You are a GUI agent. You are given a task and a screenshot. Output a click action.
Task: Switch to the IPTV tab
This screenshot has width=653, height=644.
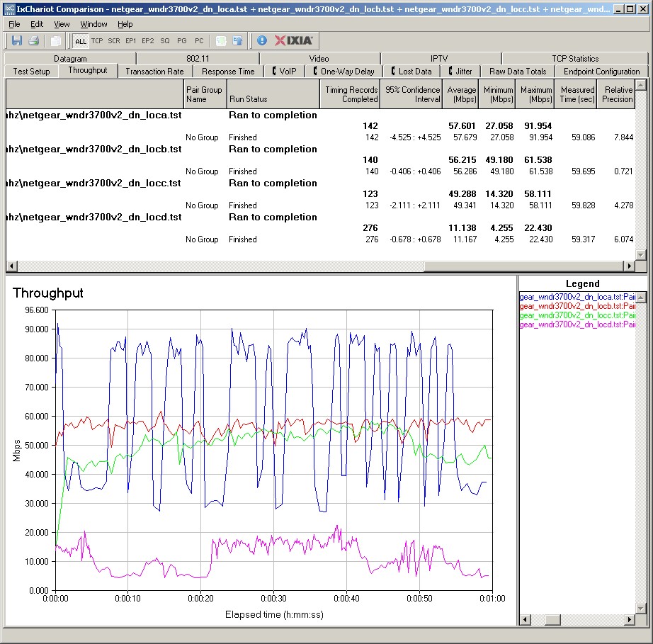click(x=439, y=58)
